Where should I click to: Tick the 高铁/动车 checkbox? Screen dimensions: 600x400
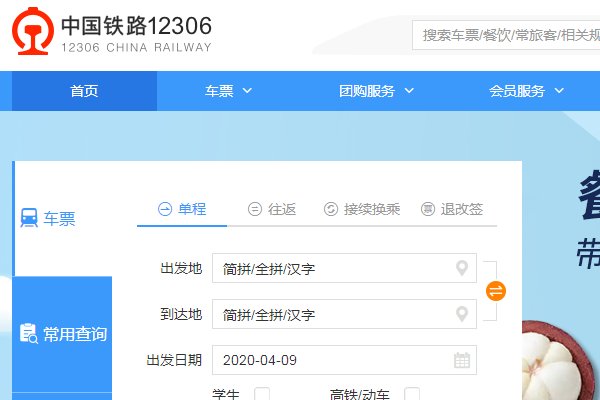412,394
